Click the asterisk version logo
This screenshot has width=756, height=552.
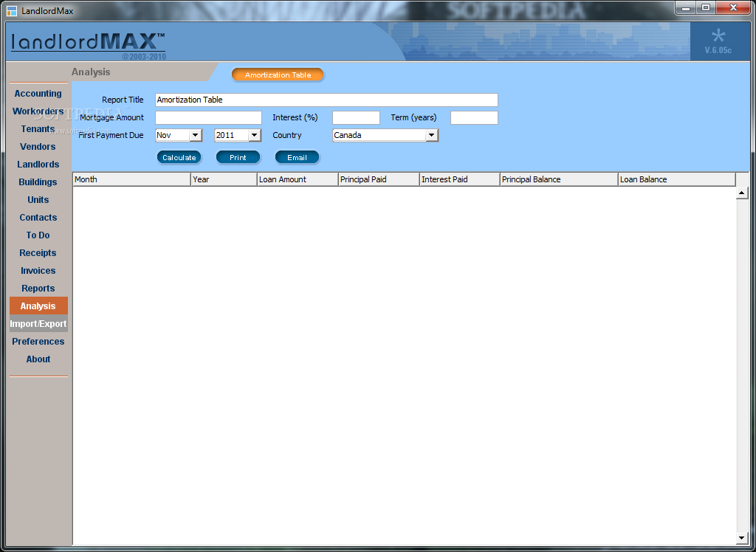(x=718, y=35)
